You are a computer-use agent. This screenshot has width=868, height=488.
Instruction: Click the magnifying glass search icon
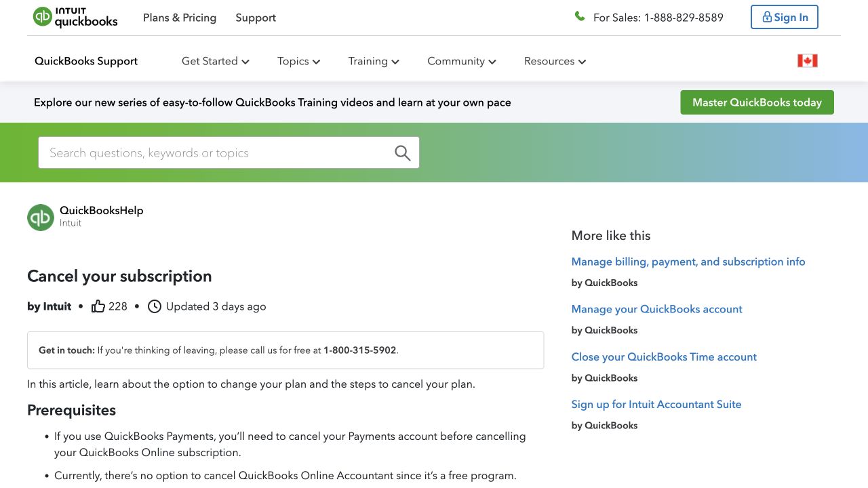point(403,153)
